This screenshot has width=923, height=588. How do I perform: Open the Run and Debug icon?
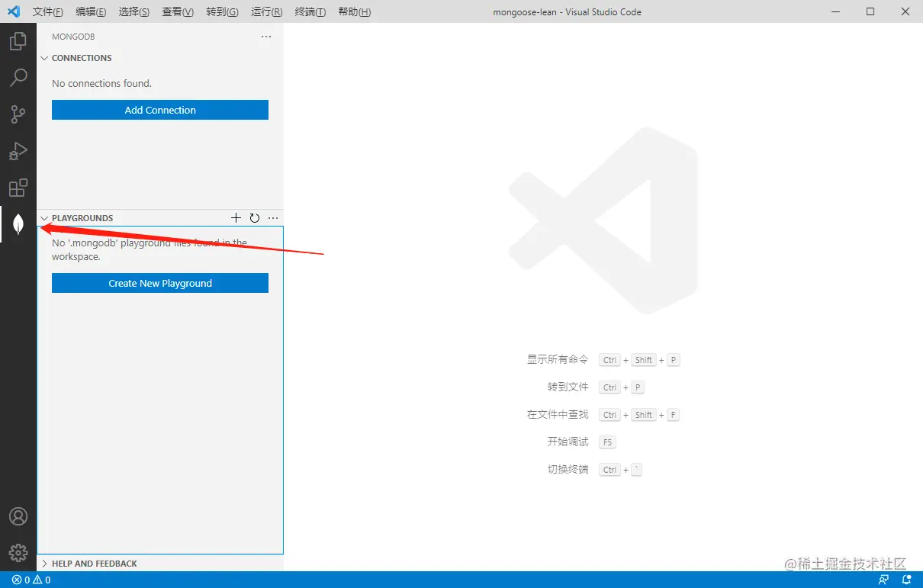pyautogui.click(x=18, y=150)
